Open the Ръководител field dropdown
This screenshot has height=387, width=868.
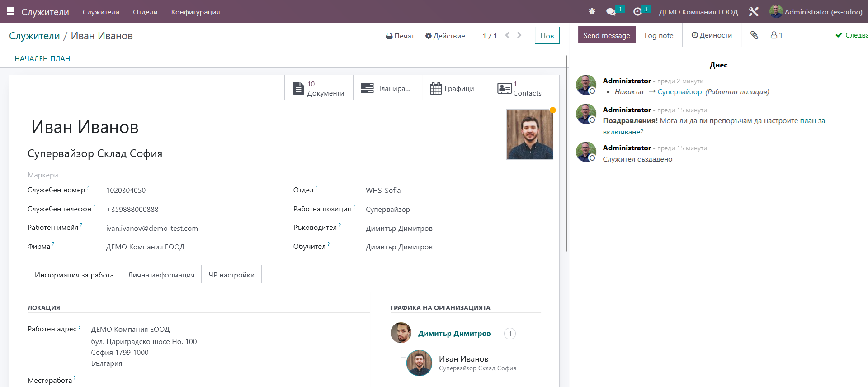tap(399, 228)
